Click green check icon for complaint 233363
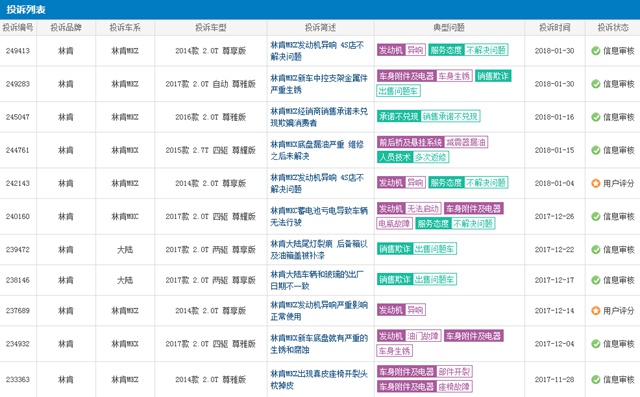This screenshot has width=640, height=397. click(x=596, y=379)
